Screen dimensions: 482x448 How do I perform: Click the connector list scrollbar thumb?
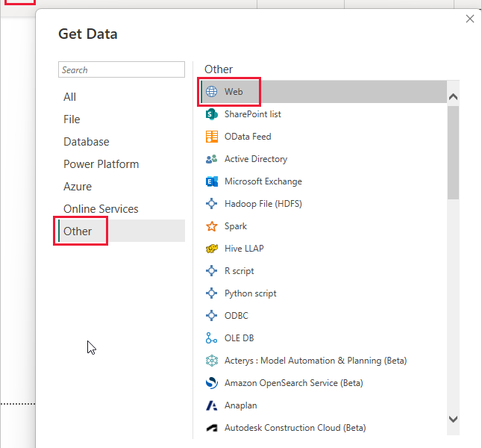tap(453, 153)
